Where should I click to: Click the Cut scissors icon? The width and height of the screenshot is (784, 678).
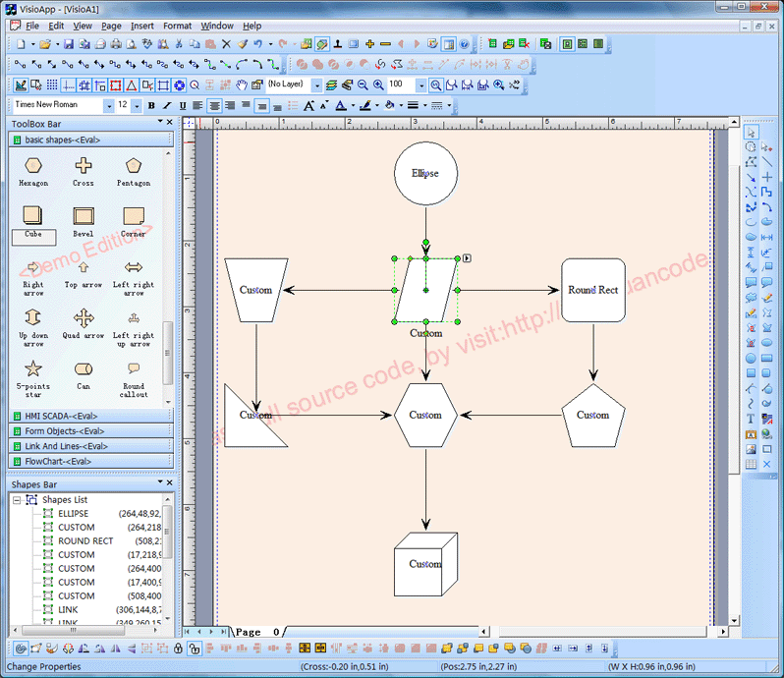(178, 44)
